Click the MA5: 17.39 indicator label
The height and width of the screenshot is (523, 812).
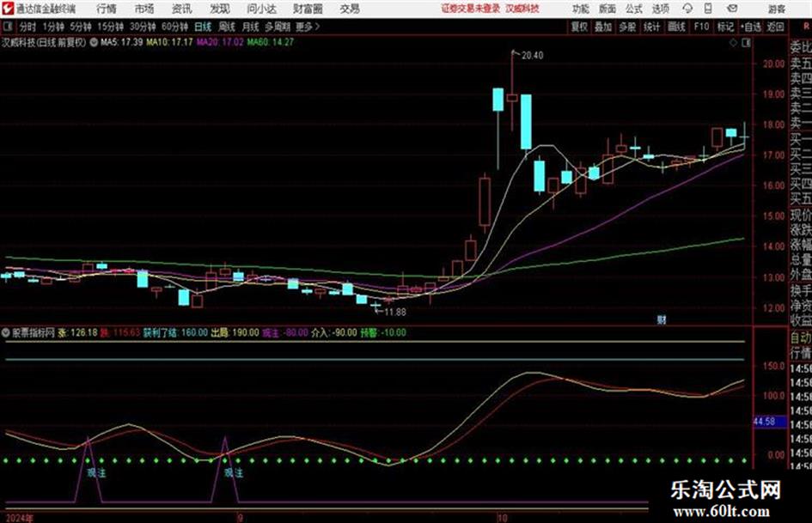pos(122,42)
